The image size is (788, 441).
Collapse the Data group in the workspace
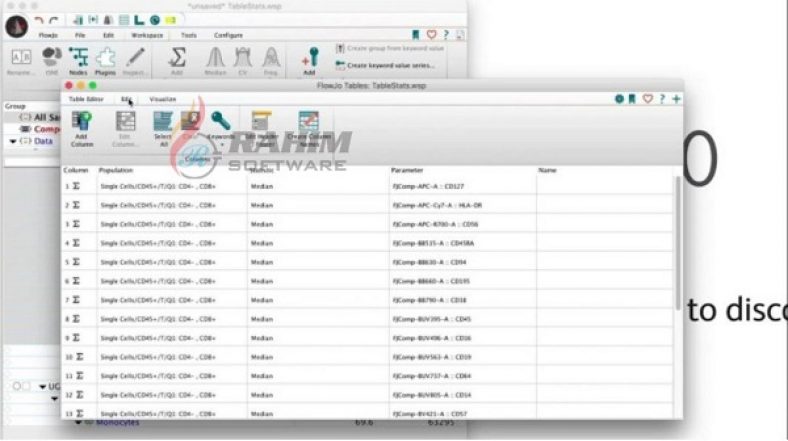[x=13, y=142]
